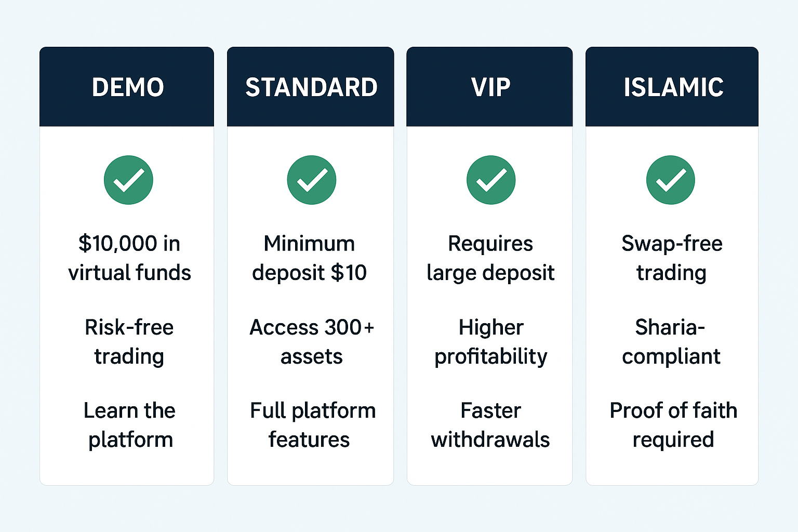Open the VIP account header
The width and height of the screenshot is (798, 532).
490,87
